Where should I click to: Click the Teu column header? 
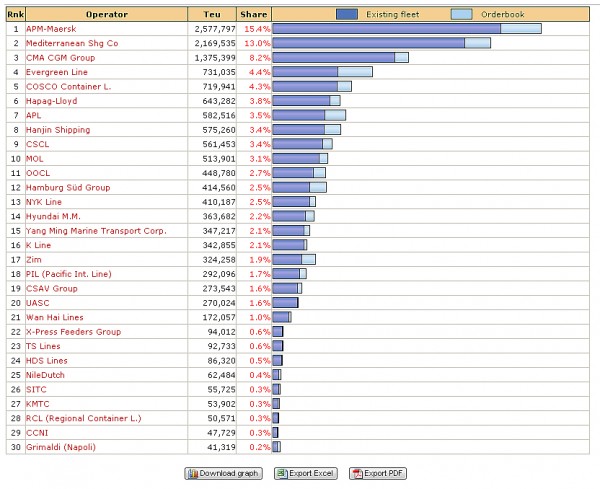pos(213,14)
